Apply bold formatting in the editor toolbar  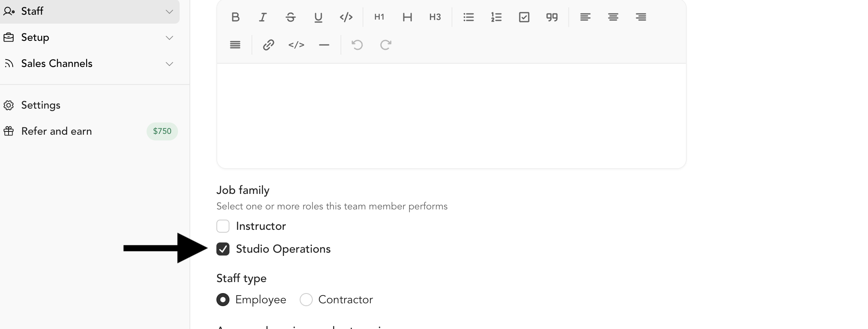click(235, 17)
